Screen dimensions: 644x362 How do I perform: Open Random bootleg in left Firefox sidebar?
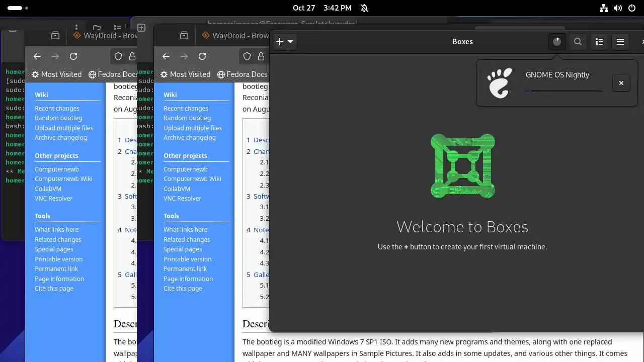(58, 118)
